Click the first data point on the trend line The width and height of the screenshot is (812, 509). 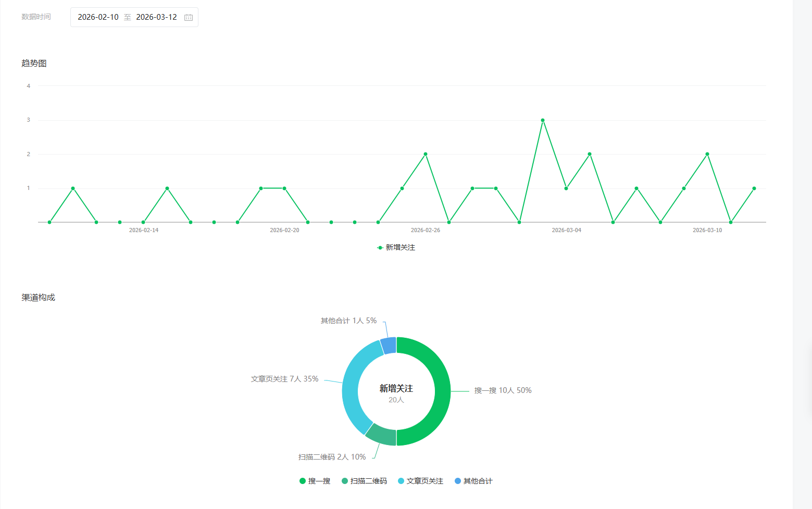point(49,222)
